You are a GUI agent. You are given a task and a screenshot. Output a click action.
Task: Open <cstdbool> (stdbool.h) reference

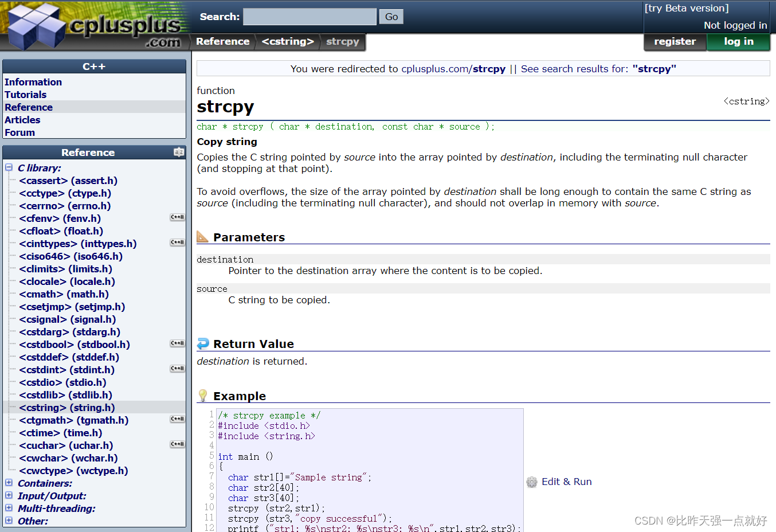75,345
